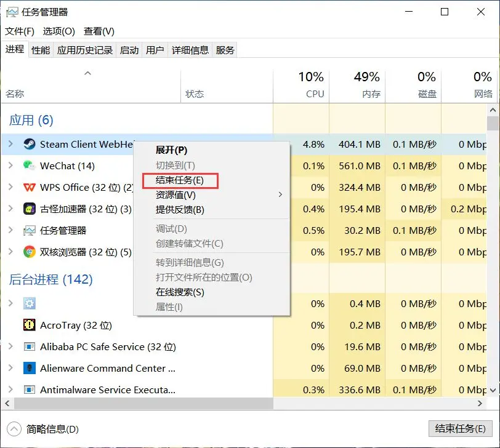Viewport: 500px width, 448px height.
Task: Collapse to 简略信息 view
Action: [x=43, y=429]
